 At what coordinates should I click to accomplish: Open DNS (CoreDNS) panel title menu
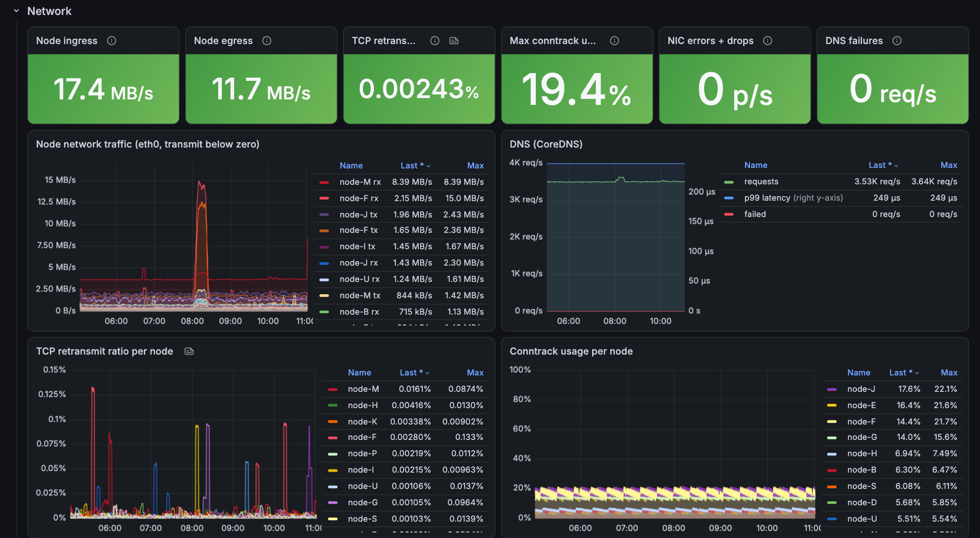click(x=546, y=144)
